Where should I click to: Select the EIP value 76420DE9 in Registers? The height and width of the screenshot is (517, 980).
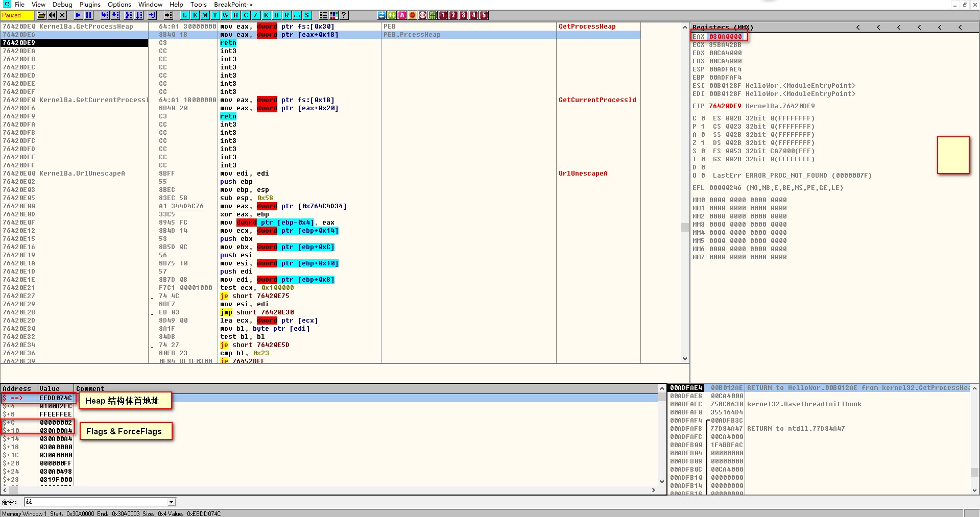pyautogui.click(x=725, y=106)
